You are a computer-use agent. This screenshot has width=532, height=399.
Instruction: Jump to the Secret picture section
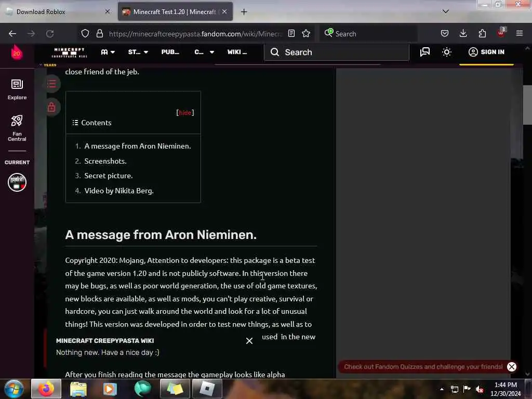pyautogui.click(x=108, y=176)
